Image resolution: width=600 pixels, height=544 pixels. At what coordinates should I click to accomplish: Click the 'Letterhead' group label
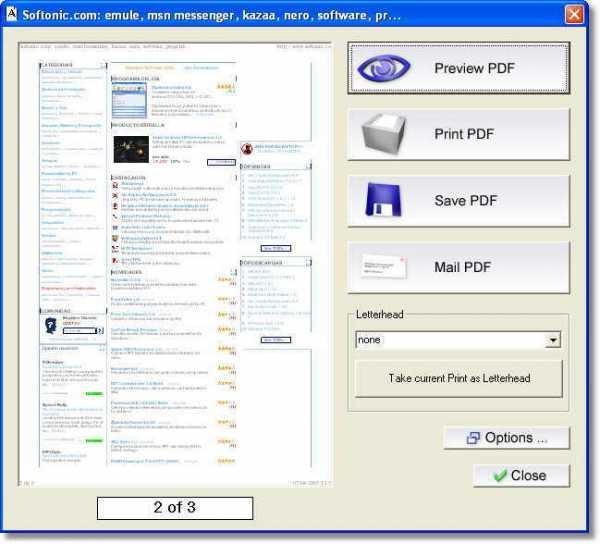click(380, 314)
